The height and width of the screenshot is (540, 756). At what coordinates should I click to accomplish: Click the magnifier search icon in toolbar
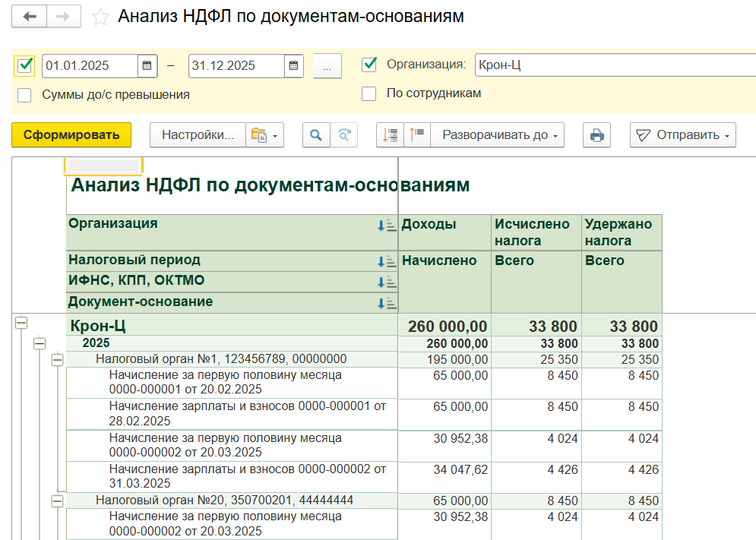pyautogui.click(x=315, y=135)
